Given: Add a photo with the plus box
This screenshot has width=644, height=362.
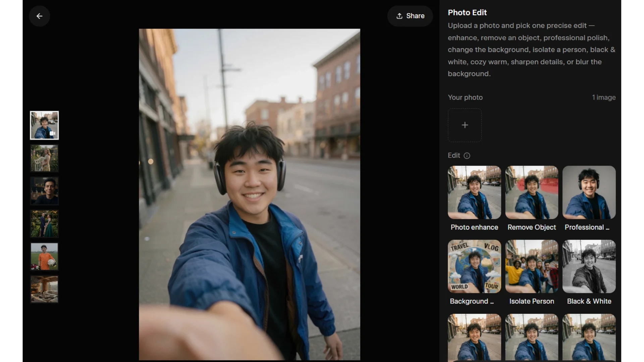Looking at the screenshot, I should [x=465, y=125].
